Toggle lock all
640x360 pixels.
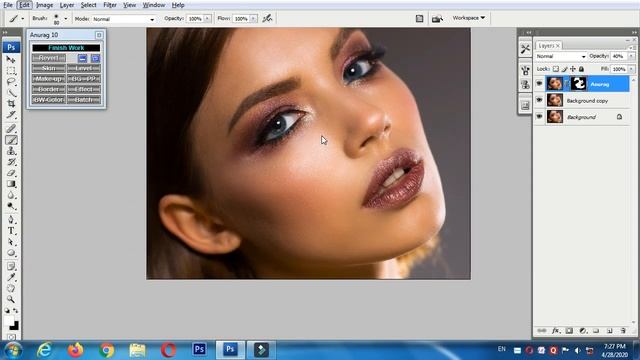[x=581, y=69]
